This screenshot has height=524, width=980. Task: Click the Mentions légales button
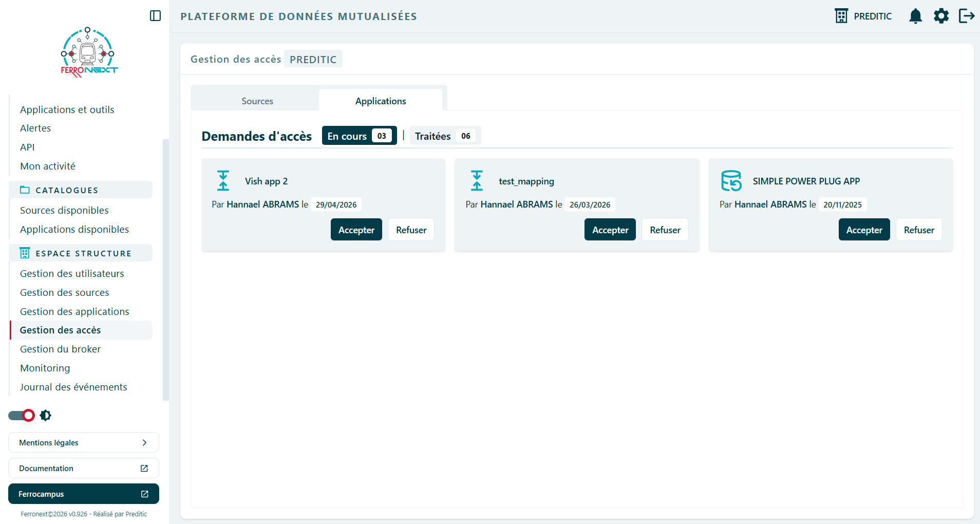[84, 442]
